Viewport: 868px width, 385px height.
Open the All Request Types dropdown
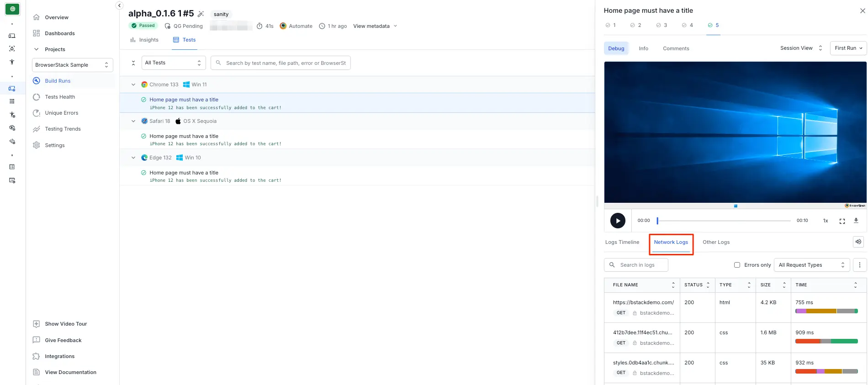point(811,265)
